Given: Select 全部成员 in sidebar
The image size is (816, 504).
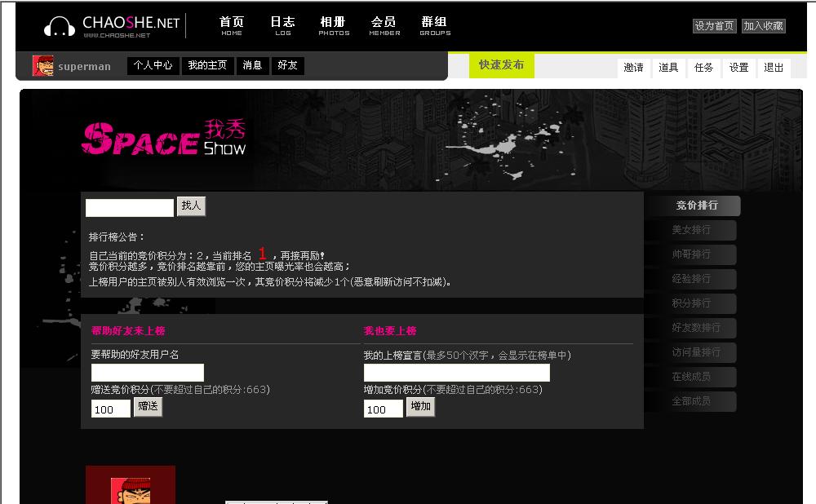Looking at the screenshot, I should click(x=691, y=401).
